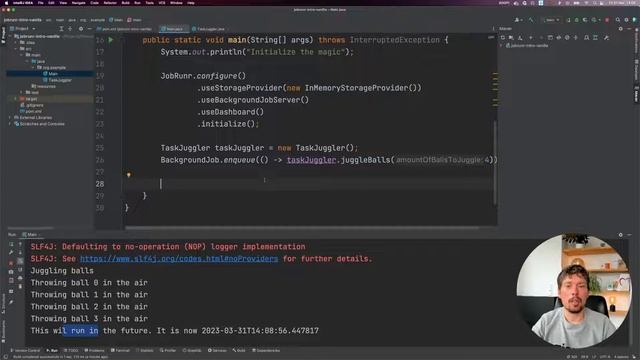640x360 pixels.
Task: Click Run panel settings gear
Action: [x=620, y=235]
